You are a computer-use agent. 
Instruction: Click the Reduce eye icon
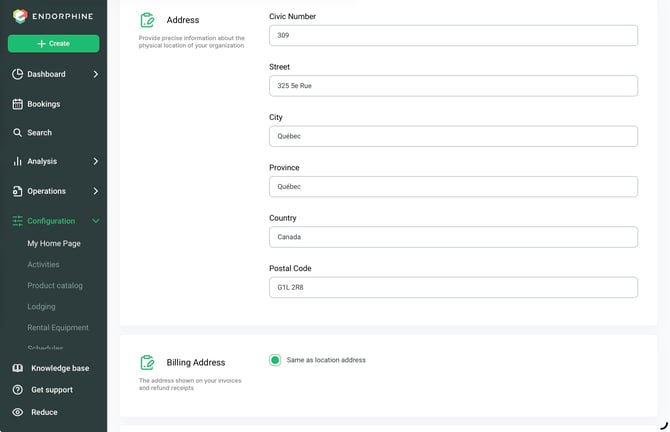[18, 412]
